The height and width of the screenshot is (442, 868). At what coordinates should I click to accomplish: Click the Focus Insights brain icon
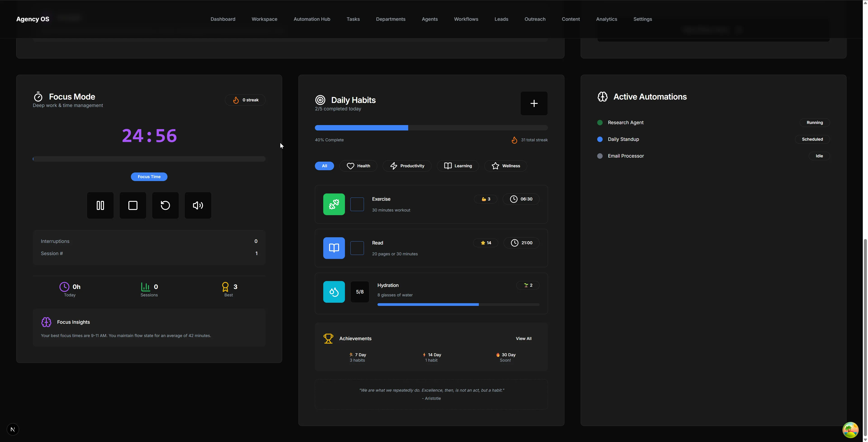tap(47, 322)
